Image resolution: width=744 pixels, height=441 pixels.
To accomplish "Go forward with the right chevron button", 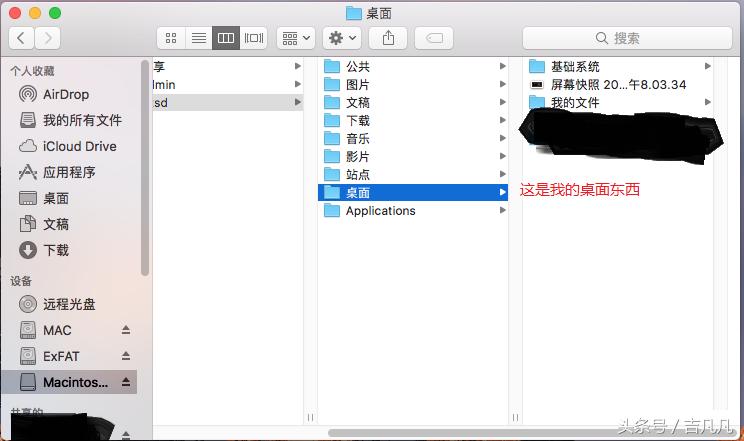I will (47, 38).
